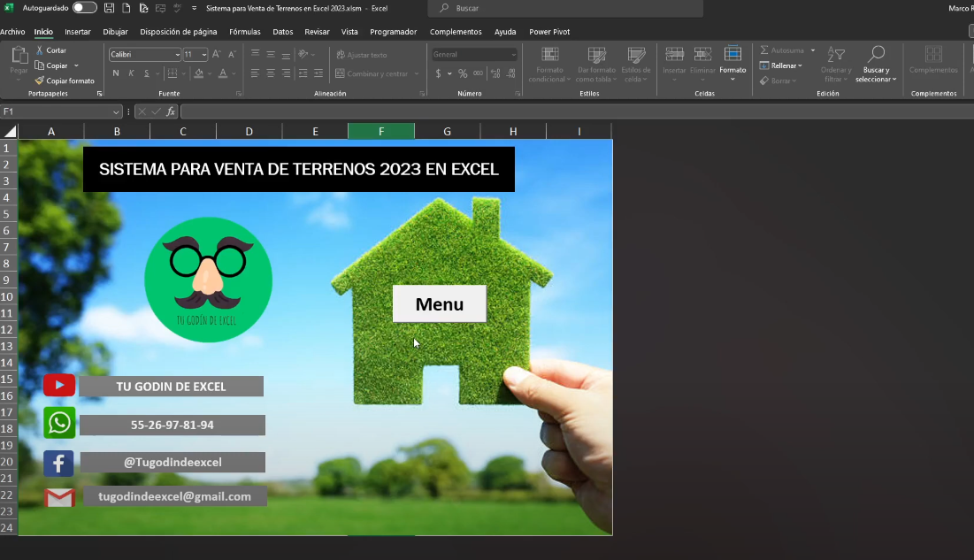Click the YouTube icon in the worksheet
Screen dimensions: 974x560
point(58,385)
